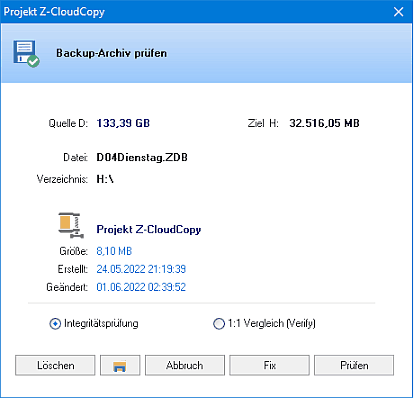This screenshot has width=414, height=398.
Task: Click the Datei: label
Action: 76,157
